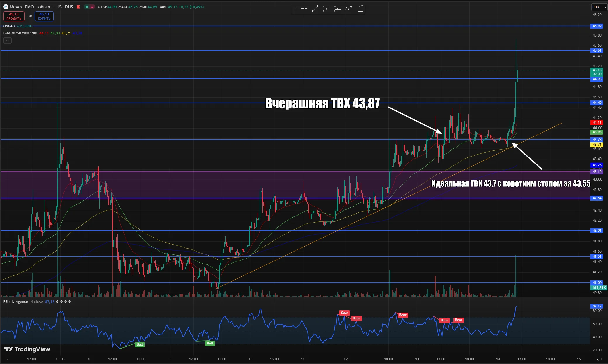608x364 pixels.
Task: Select the EMA 20/50/100/200 indicator legend
Action: tap(20, 33)
